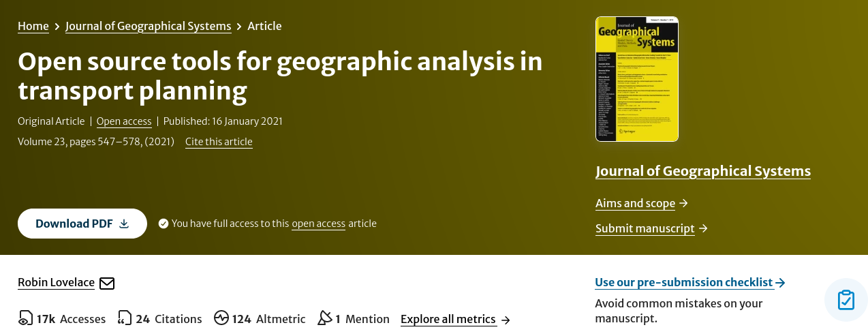
Task: Open the journal cover thumbnail
Action: (x=637, y=79)
